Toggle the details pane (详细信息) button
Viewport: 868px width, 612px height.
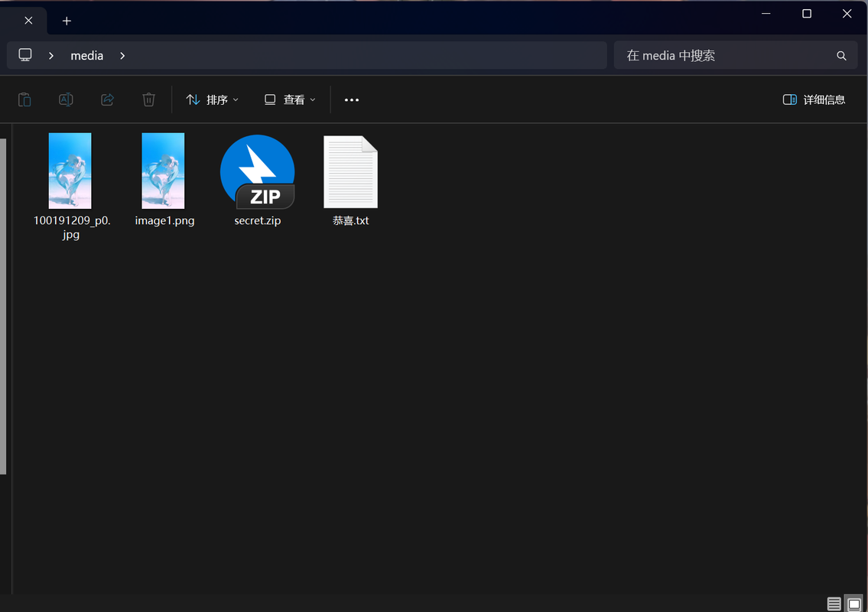pos(814,99)
